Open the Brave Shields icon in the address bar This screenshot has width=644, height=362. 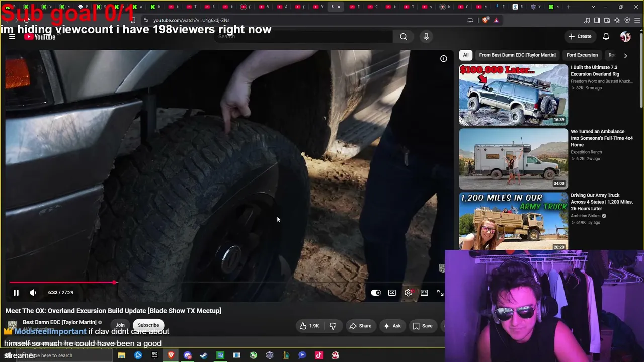485,20
